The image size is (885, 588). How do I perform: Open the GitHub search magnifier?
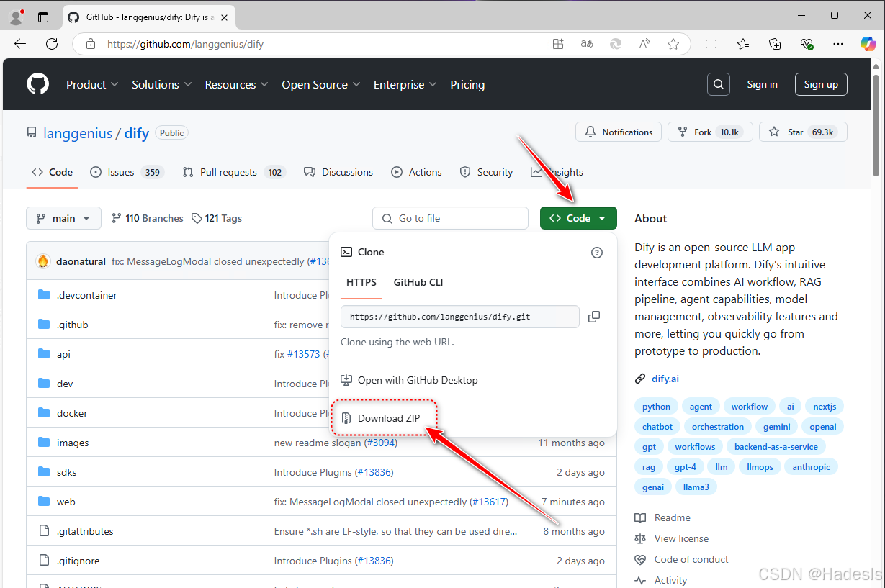(719, 84)
